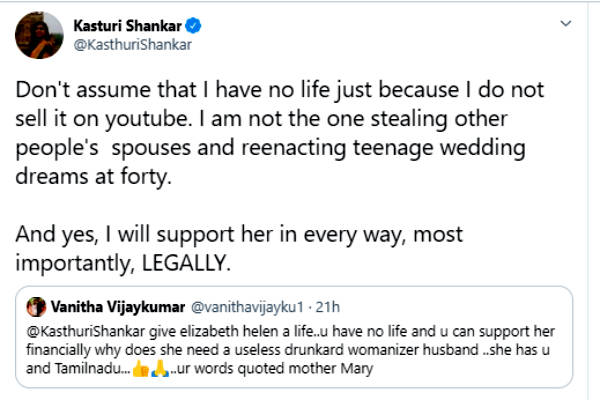Click Vanitha Vijaykumar's small avatar
This screenshot has width=600, height=400.
[36, 305]
